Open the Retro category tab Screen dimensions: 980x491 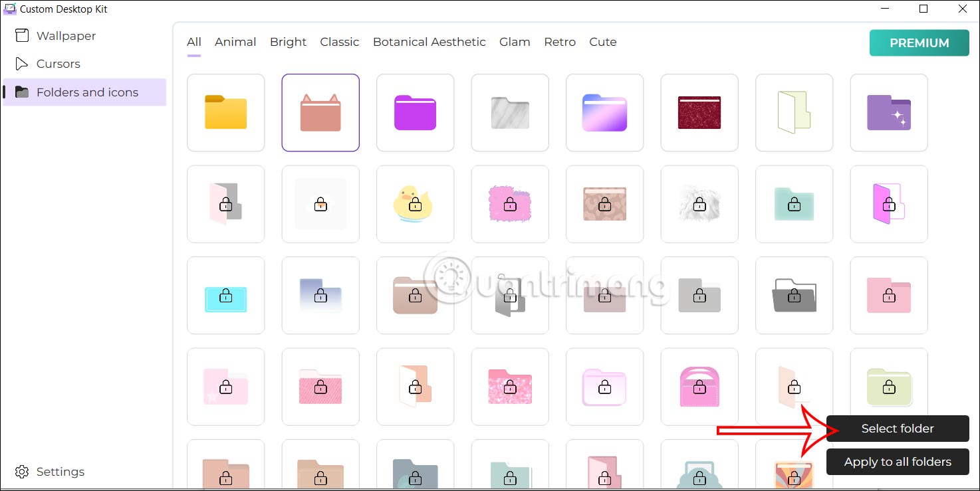[x=559, y=41]
